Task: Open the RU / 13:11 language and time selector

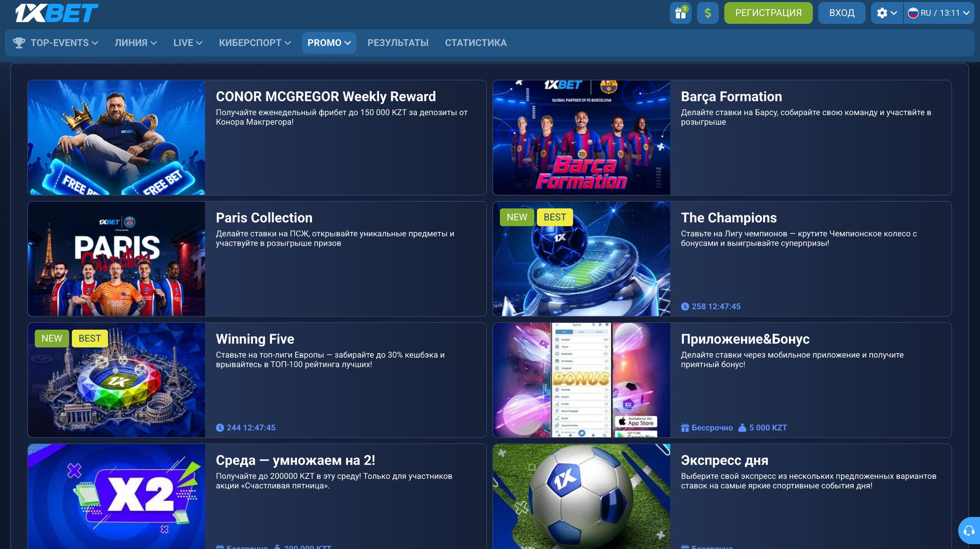Action: click(939, 13)
